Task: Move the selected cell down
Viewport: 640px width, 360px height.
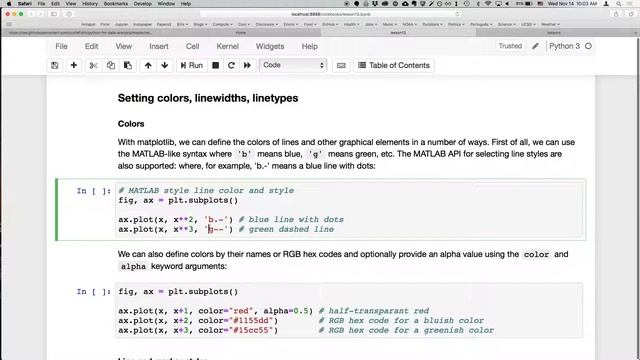Action: click(165, 65)
